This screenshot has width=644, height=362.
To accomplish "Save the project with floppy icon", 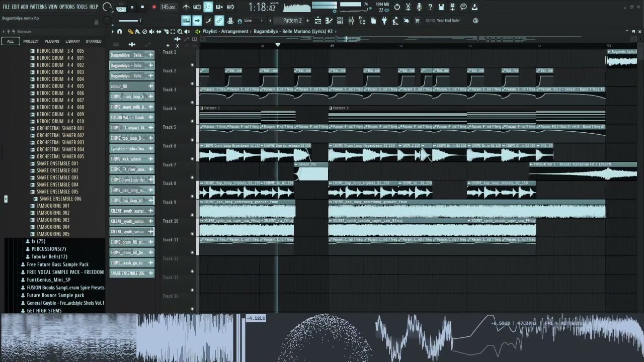I will tap(441, 7).
